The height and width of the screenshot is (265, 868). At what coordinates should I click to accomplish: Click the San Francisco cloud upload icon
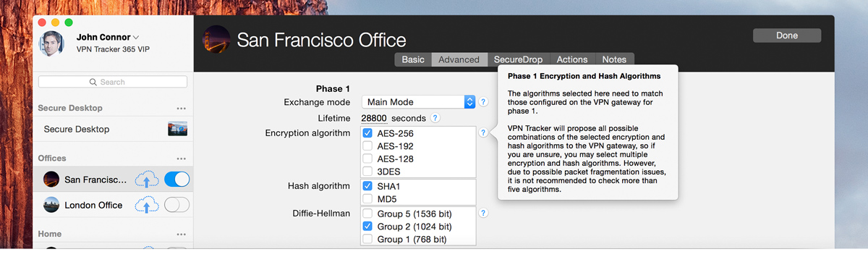pyautogui.click(x=146, y=180)
